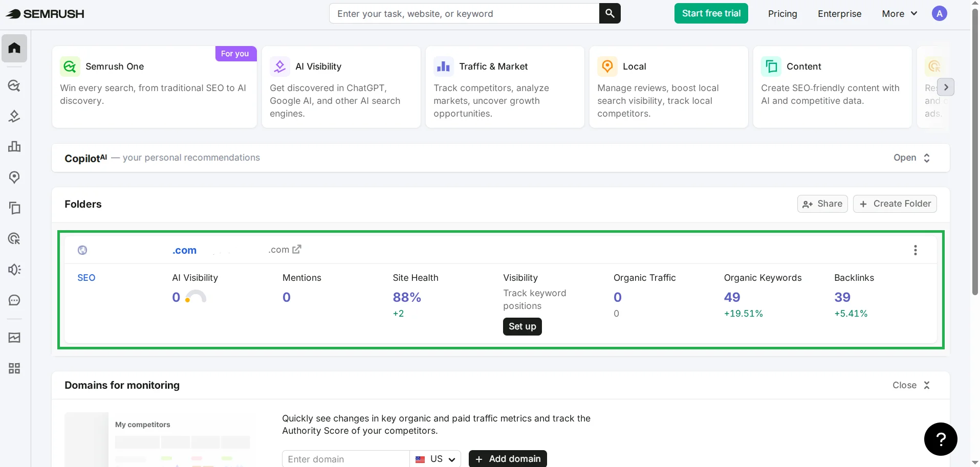Screen dimensions: 980x467
Task: Click the Traffic & Market card icon
Action: tap(444, 66)
